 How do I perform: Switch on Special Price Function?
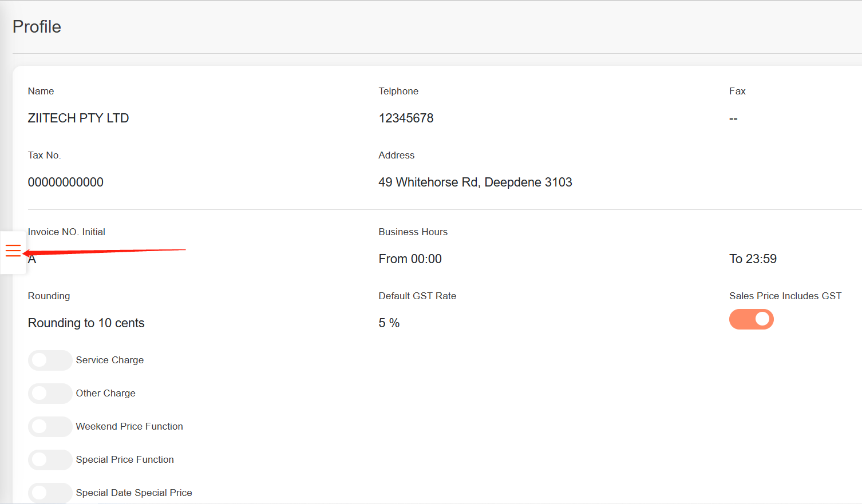(x=50, y=460)
